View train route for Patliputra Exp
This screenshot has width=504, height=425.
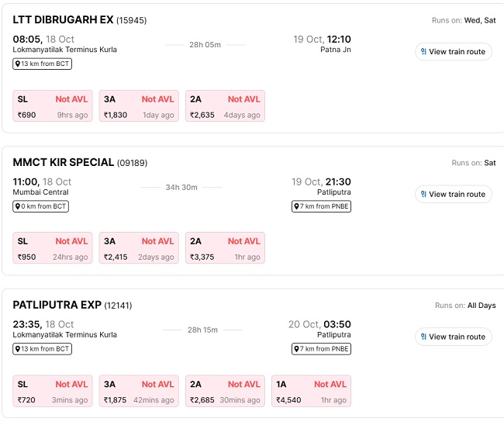pos(457,337)
